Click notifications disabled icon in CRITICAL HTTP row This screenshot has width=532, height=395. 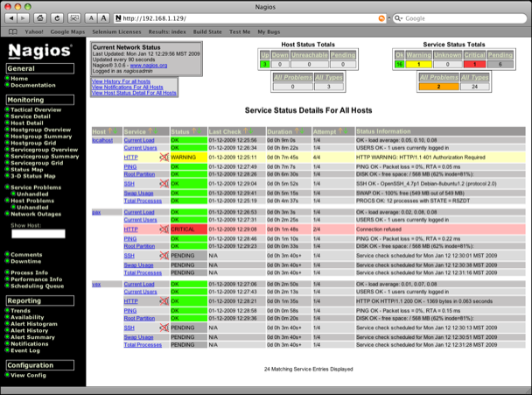[x=164, y=229]
